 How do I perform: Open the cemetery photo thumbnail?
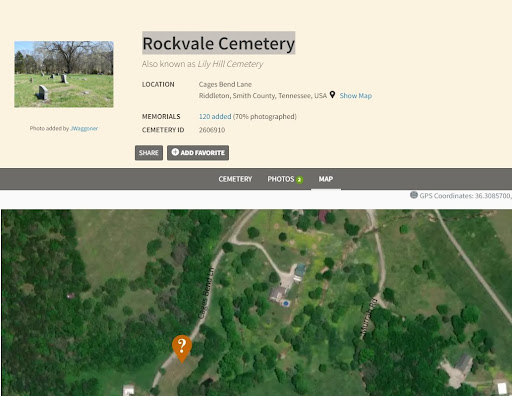[x=64, y=74]
